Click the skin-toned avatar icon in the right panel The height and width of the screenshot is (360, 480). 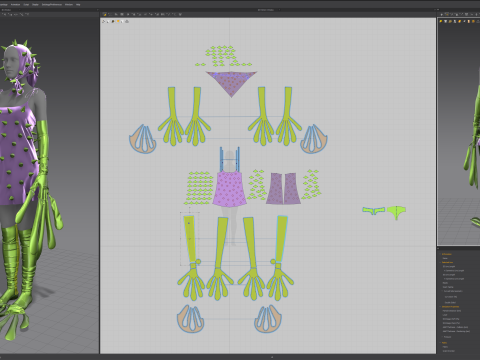coord(469,21)
